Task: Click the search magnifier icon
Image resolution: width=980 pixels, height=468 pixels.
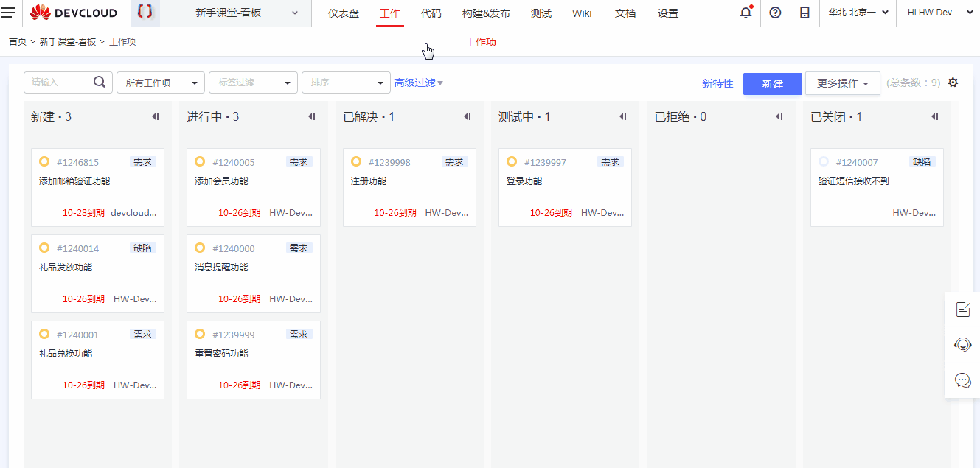Action: (100, 82)
